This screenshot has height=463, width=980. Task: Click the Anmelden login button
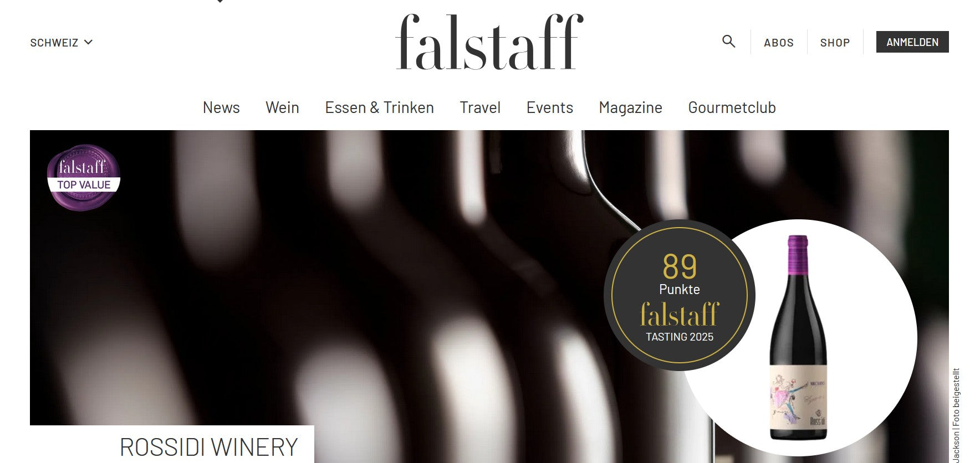[x=912, y=42]
